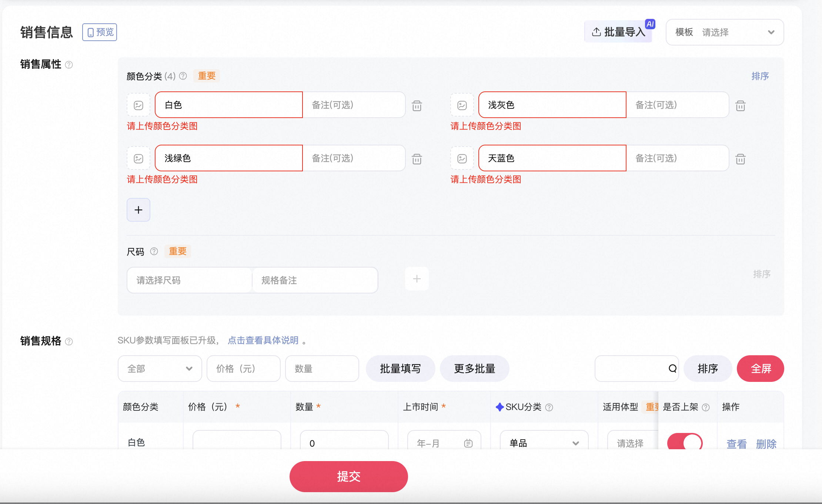Screen dimensions: 822x504
Task: Open help tooltip next to 销售规格
Action: pos(69,341)
